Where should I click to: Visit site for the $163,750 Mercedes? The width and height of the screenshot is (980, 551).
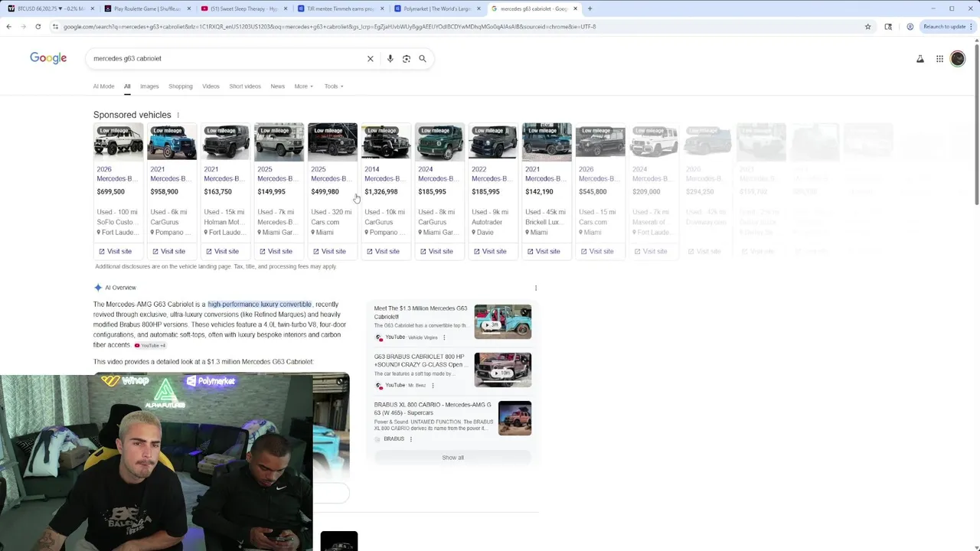click(x=223, y=251)
